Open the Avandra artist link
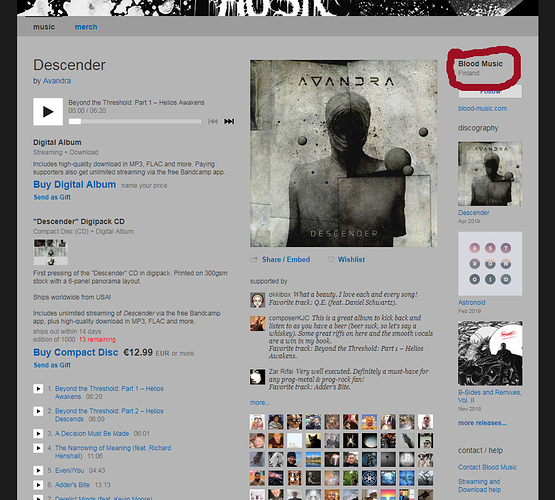This screenshot has width=555, height=500. pyautogui.click(x=57, y=81)
